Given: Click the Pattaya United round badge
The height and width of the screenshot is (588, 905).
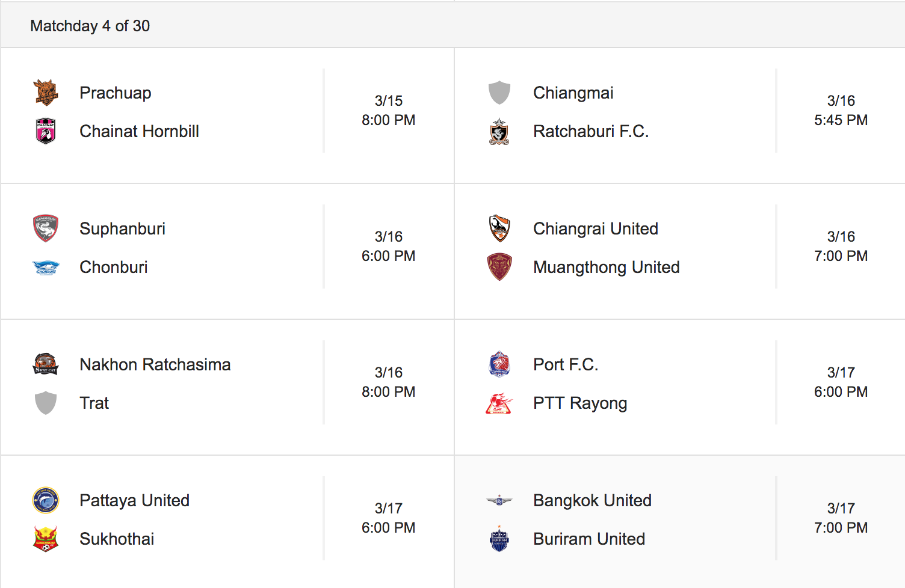Looking at the screenshot, I should (46, 500).
